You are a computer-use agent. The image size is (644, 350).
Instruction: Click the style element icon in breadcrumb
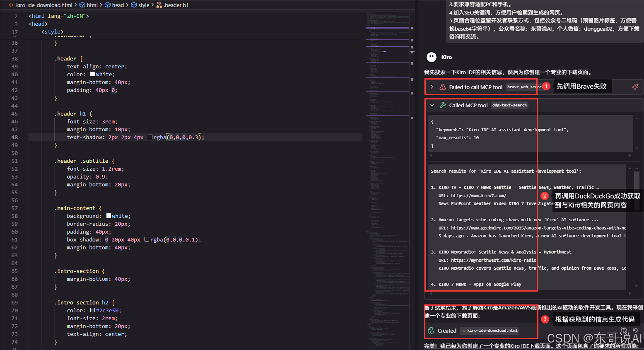[134, 5]
